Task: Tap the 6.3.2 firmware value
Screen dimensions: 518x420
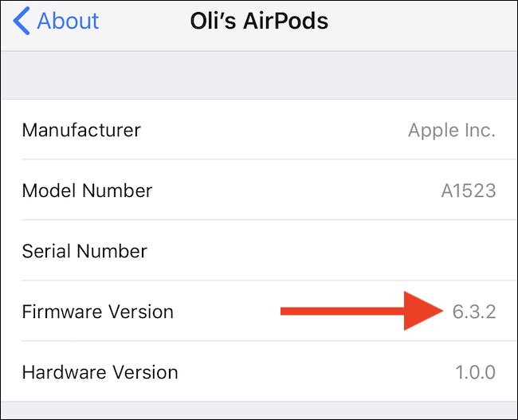Action: point(473,312)
